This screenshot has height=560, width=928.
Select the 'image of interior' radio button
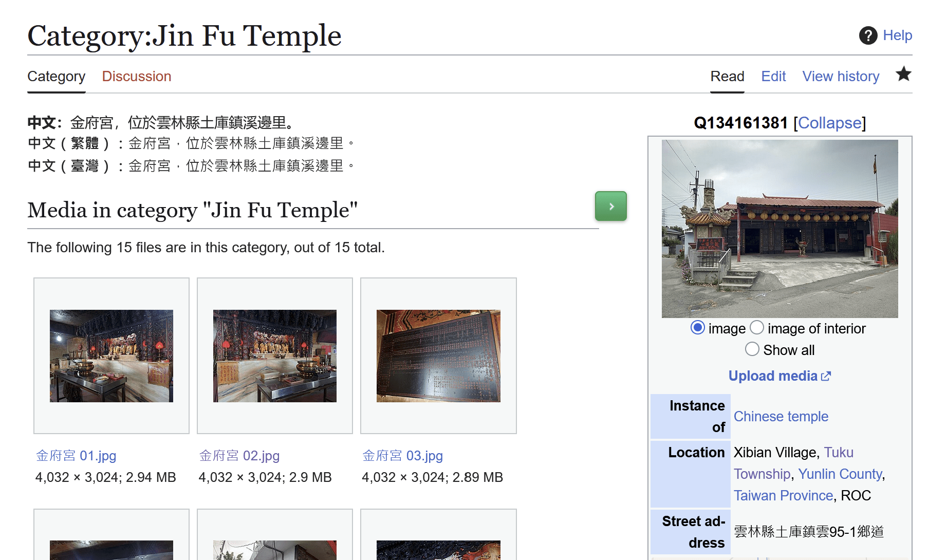[757, 327]
